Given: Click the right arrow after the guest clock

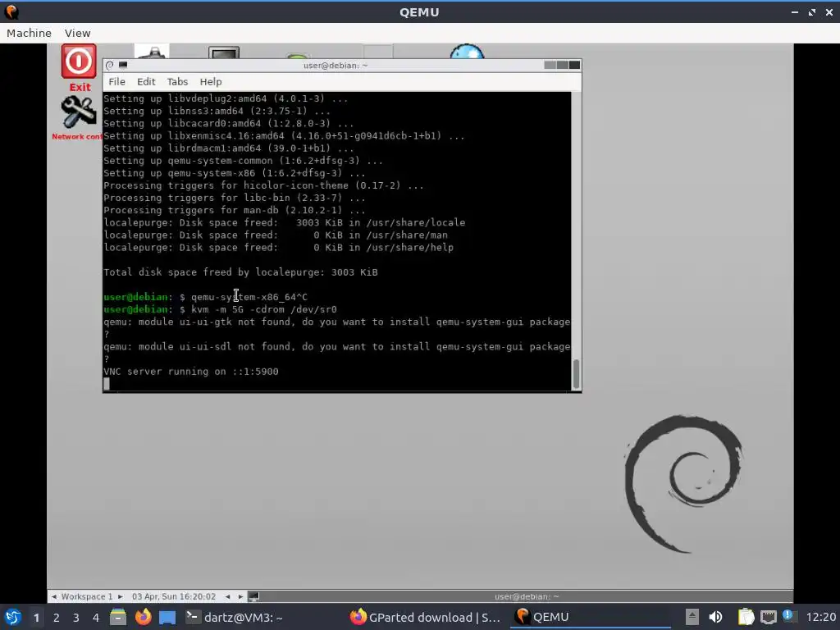Looking at the screenshot, I should (240, 596).
